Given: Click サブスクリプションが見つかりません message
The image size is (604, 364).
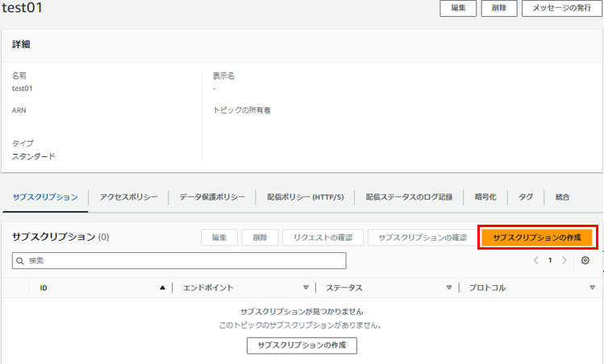Looking at the screenshot, I should [302, 312].
